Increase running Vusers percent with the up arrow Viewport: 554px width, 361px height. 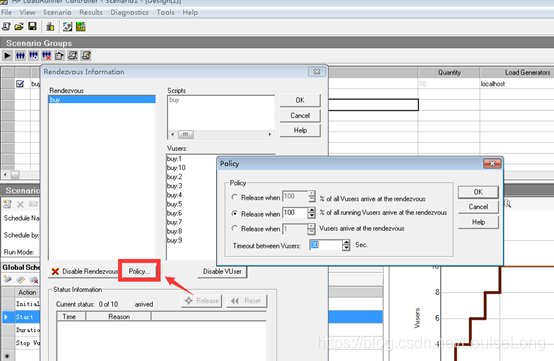click(x=311, y=209)
